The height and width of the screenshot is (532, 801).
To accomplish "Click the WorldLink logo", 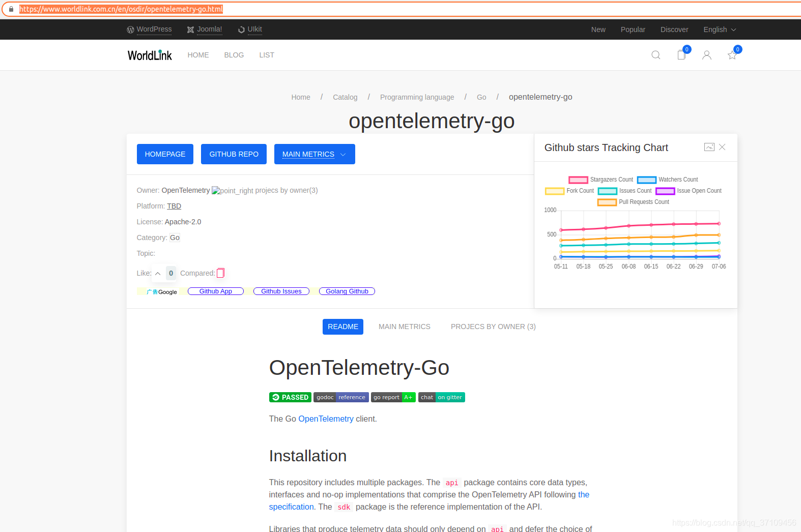I will tap(150, 55).
